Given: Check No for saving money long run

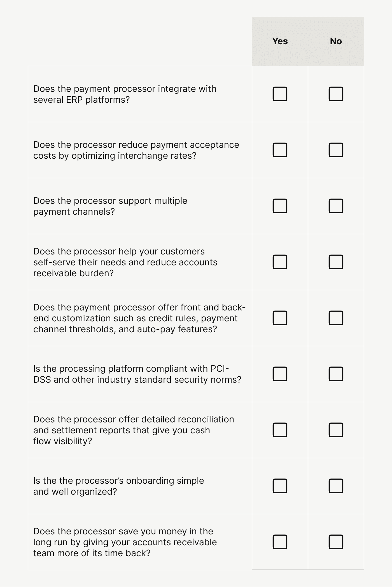Looking at the screenshot, I should tap(336, 542).
